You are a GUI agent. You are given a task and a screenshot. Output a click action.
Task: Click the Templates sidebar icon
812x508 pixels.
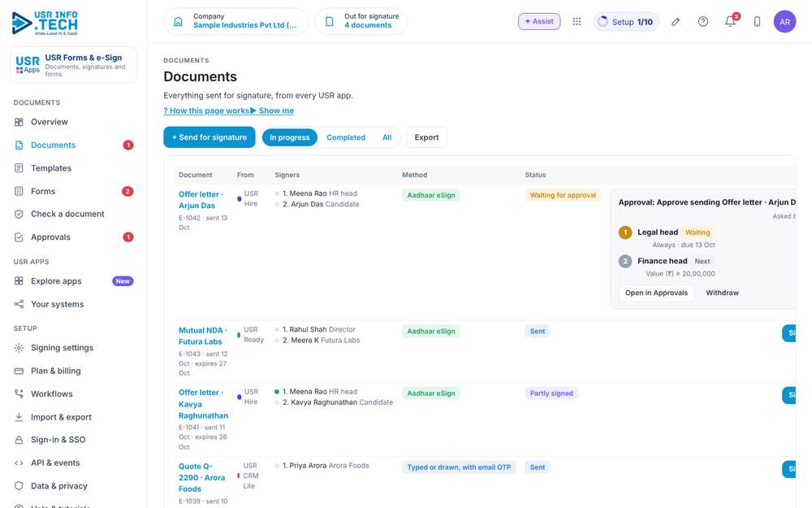point(19,168)
